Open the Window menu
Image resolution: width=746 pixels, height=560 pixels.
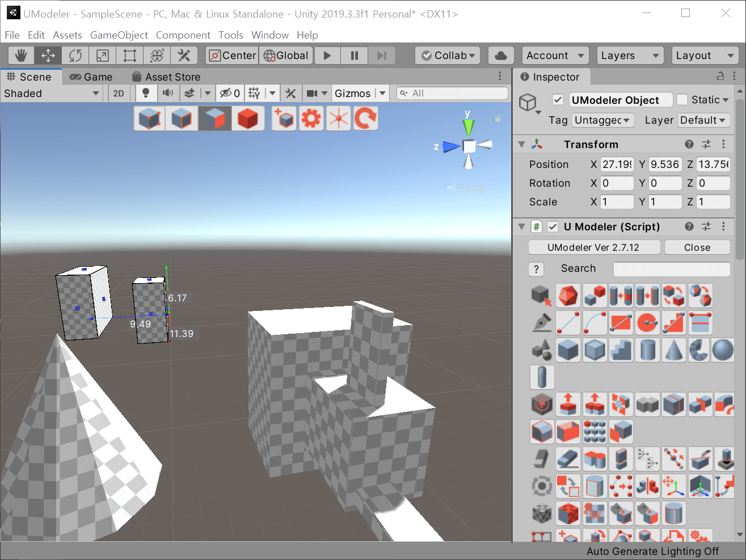tap(270, 35)
